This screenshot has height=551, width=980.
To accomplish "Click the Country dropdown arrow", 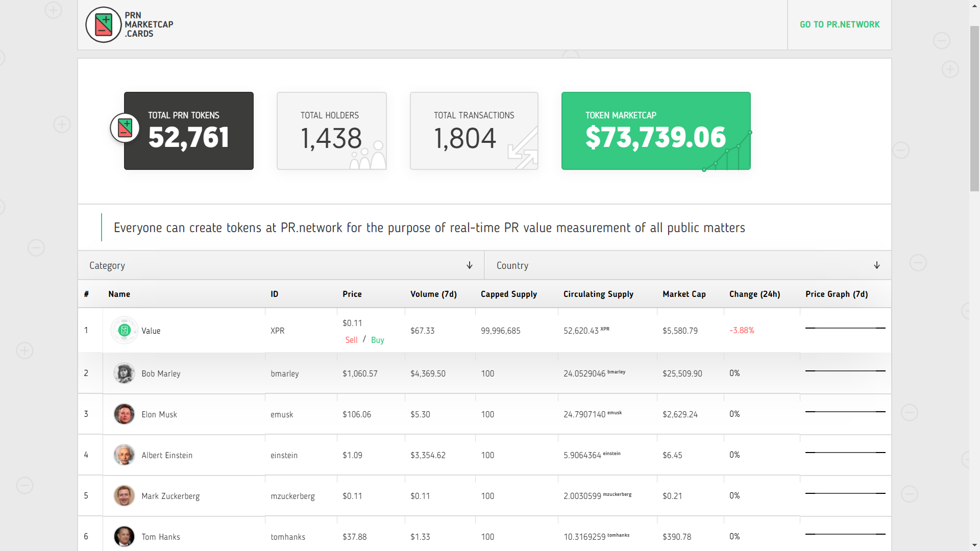I will 877,265.
